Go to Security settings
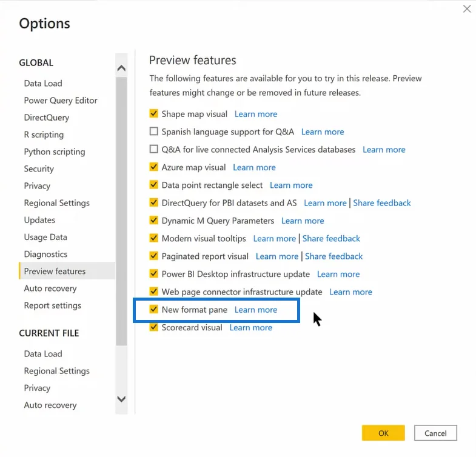The image size is (476, 457). point(39,168)
